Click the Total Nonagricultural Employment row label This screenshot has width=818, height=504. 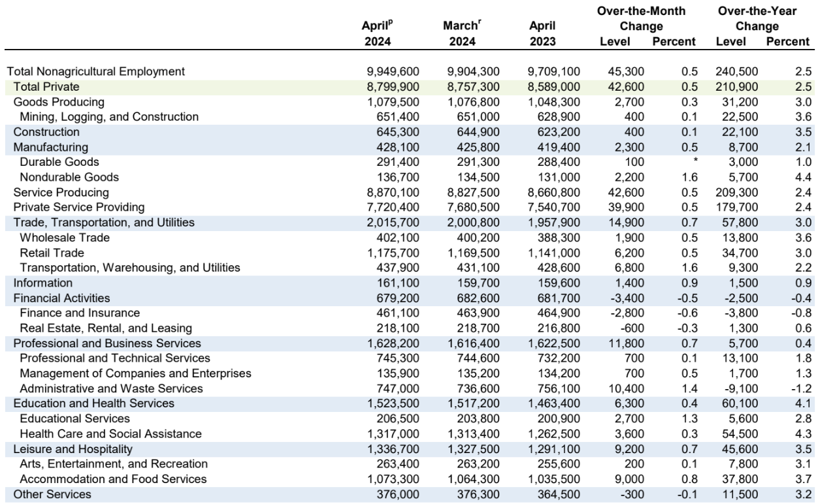(x=95, y=71)
